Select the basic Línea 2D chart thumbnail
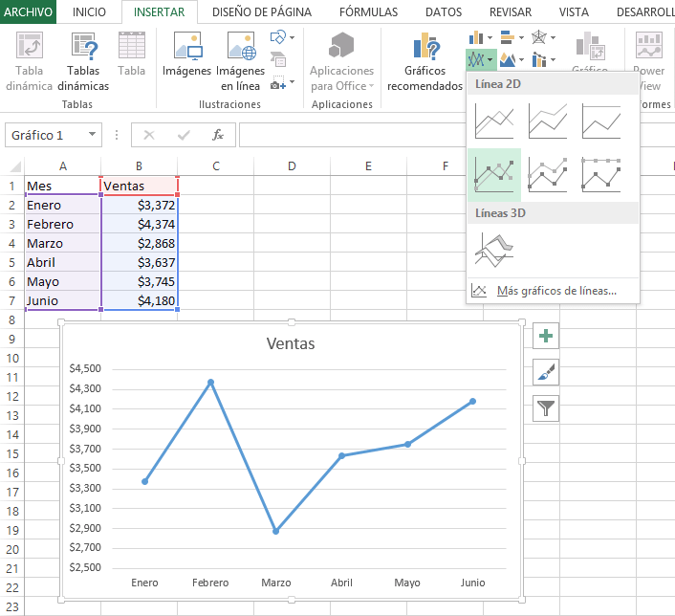 click(494, 121)
